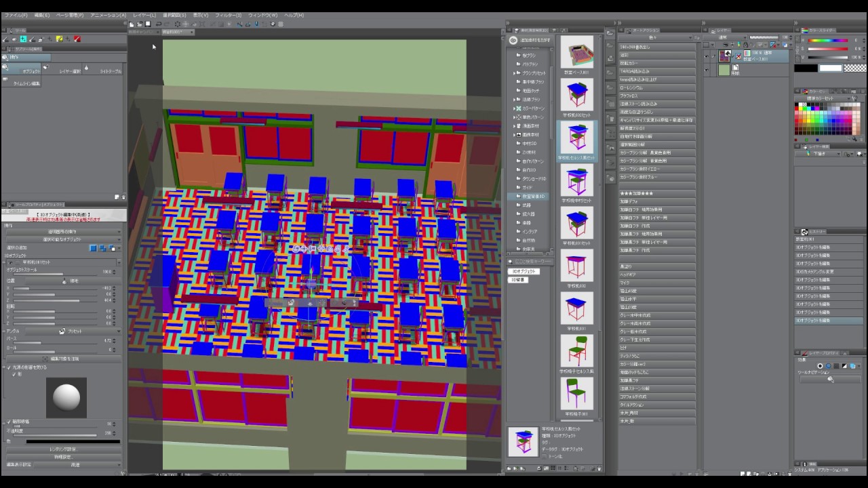Open the ファイル(F) menu
868x488 pixels.
click(16, 15)
